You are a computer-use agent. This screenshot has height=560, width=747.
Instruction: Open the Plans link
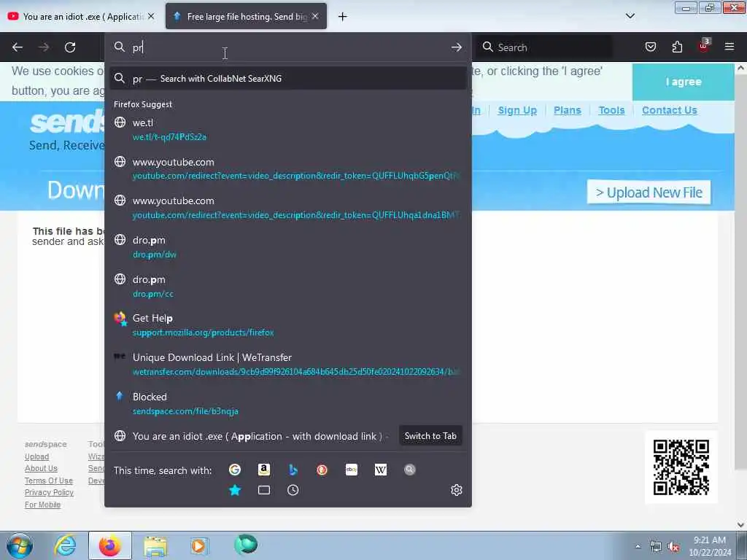(567, 111)
